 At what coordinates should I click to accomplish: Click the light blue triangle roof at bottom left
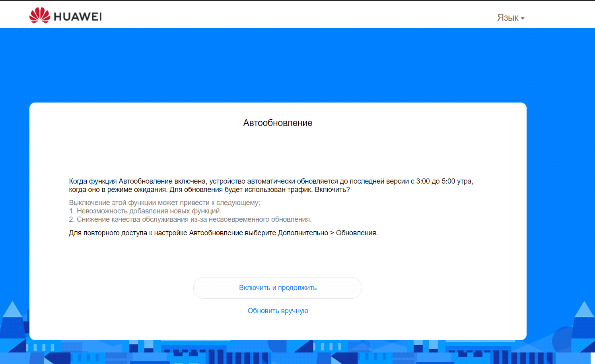[x=12, y=309]
